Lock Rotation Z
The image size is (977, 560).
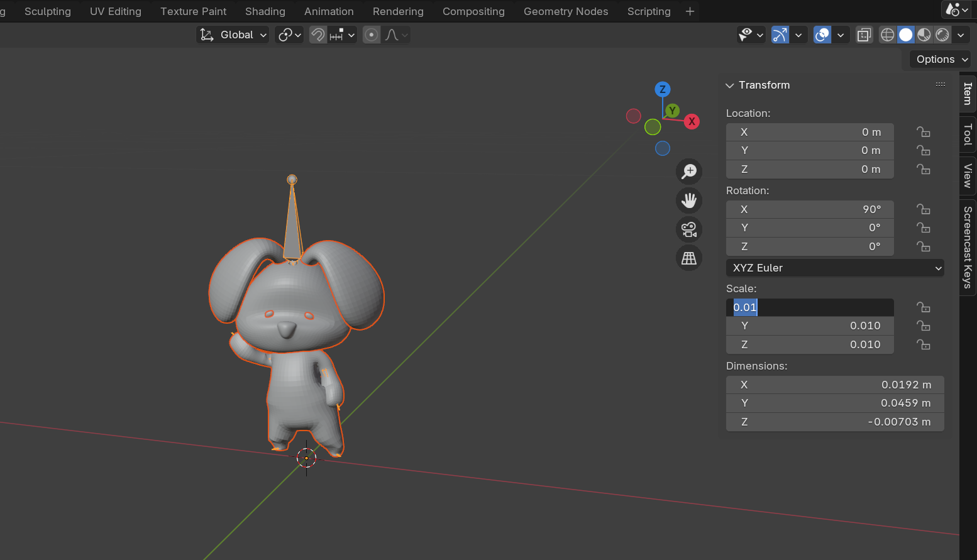click(x=923, y=246)
